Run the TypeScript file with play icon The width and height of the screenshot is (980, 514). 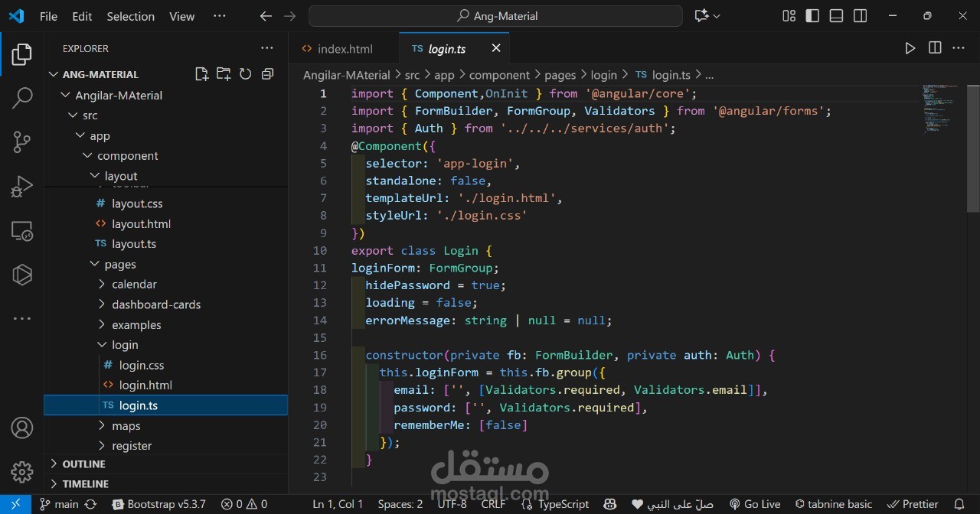[910, 48]
